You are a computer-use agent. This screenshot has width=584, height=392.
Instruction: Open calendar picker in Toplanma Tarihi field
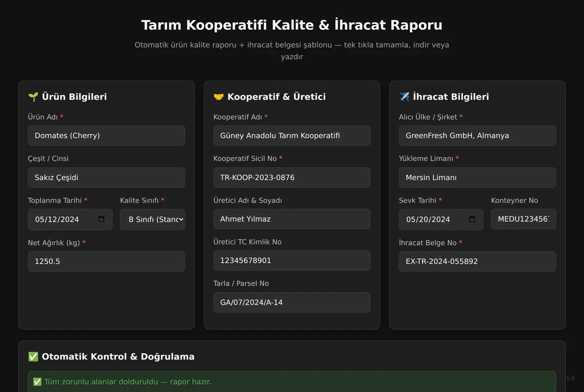coord(101,219)
